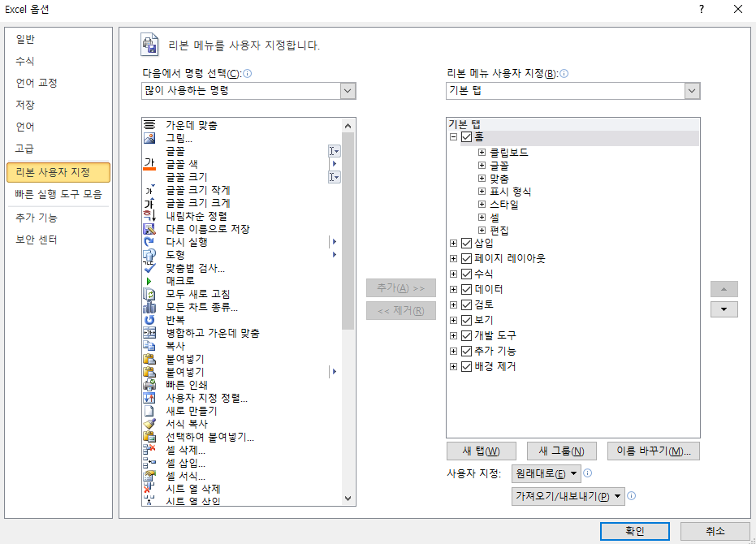The image size is (756, 544).
Task: Click the 새 그룹 button
Action: tap(562, 451)
